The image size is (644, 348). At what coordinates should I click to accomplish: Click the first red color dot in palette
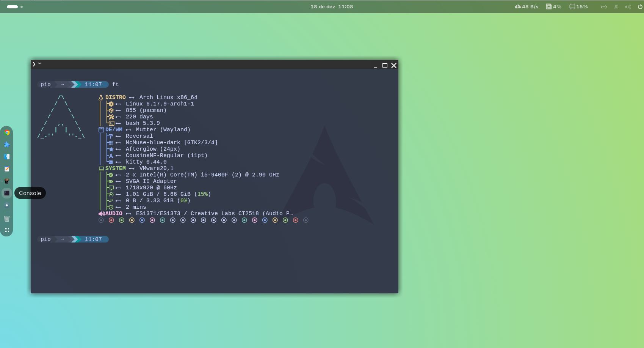tap(111, 220)
